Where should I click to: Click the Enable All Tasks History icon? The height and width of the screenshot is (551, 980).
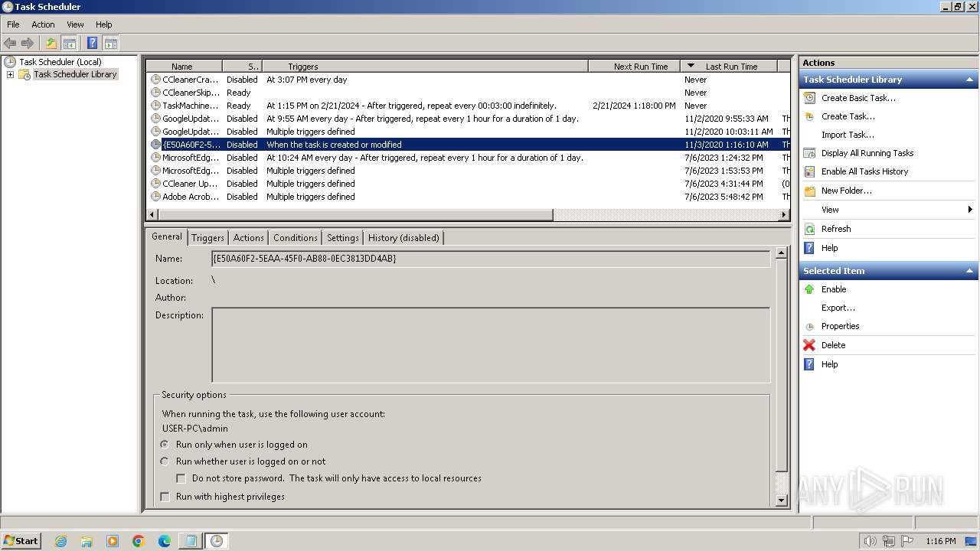809,171
